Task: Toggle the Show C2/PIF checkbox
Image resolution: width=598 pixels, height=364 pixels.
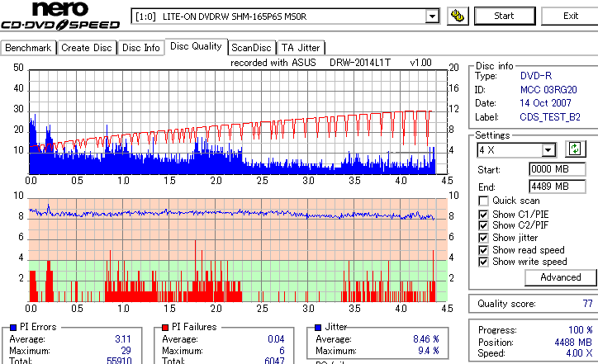Action: [x=483, y=225]
